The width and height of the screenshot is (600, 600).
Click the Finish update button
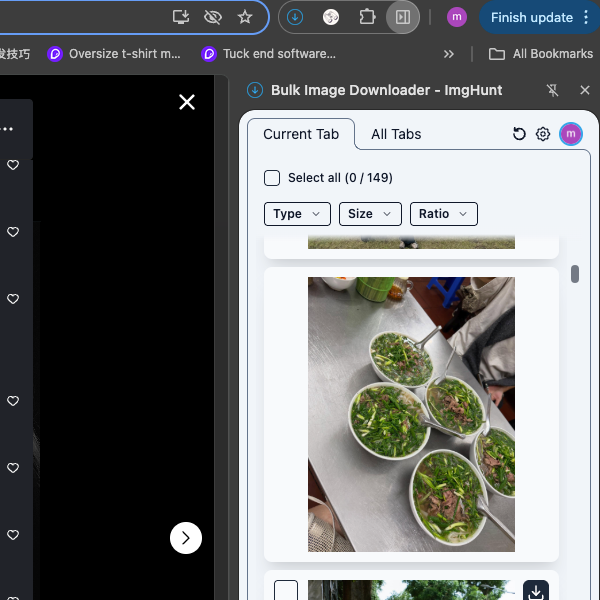coord(540,17)
